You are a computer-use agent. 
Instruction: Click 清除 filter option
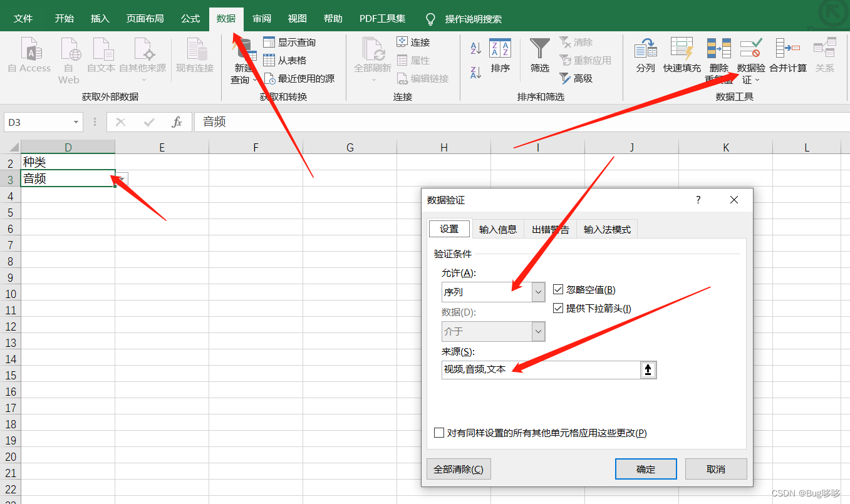click(x=576, y=43)
